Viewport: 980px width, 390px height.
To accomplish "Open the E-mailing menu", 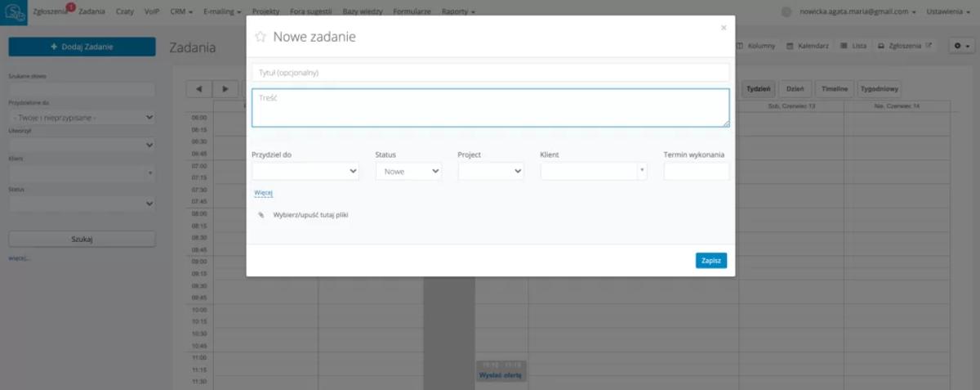I will click(222, 12).
